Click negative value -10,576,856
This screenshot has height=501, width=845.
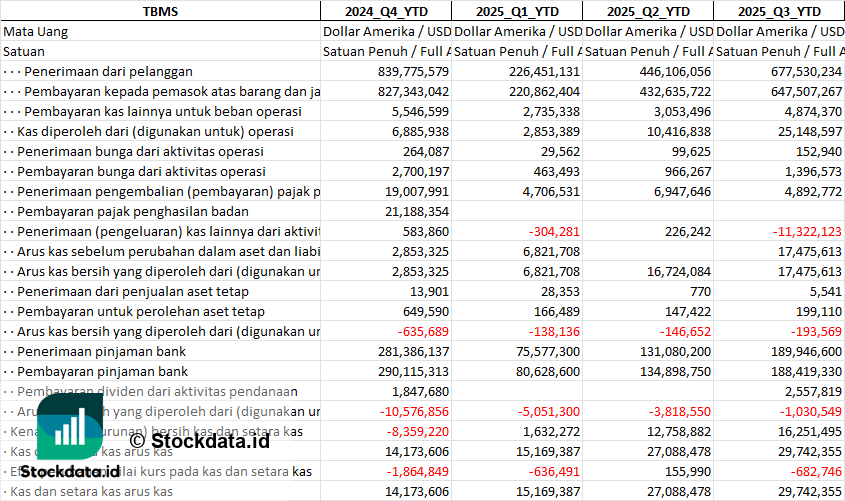pyautogui.click(x=414, y=411)
